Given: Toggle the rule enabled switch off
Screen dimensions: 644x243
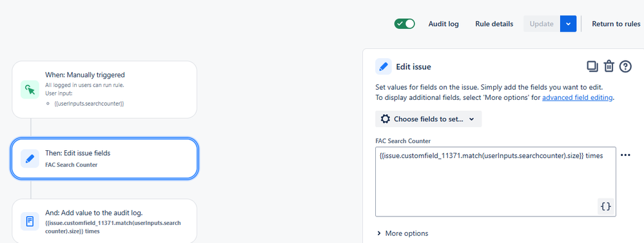Looking at the screenshot, I should click(405, 24).
